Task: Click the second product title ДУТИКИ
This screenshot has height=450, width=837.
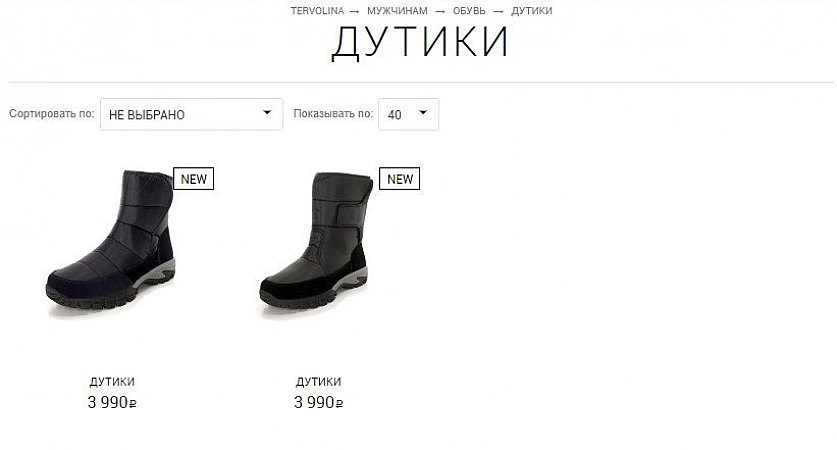Action: [x=318, y=382]
